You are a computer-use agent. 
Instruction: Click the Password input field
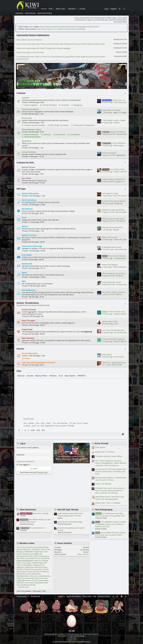[x=34, y=458]
